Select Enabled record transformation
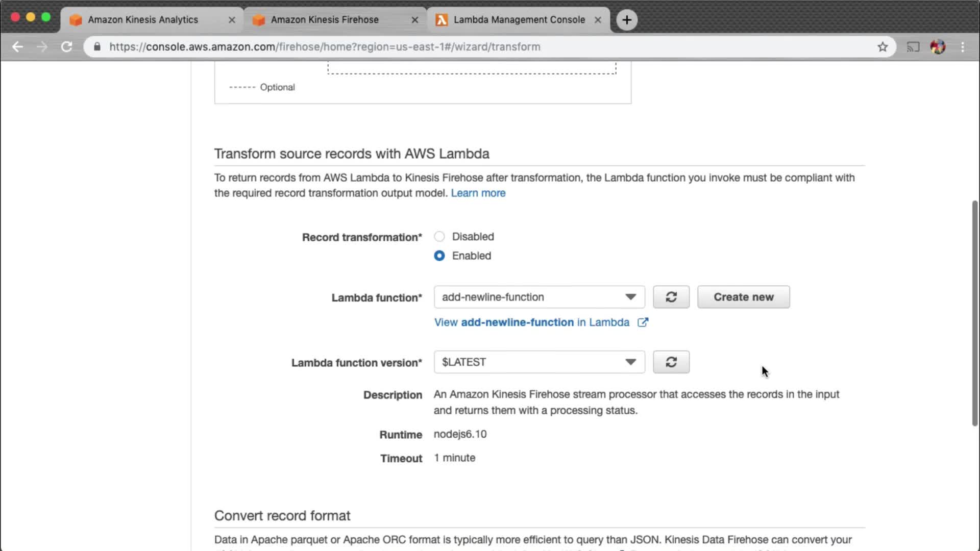The height and width of the screenshot is (551, 980). [x=439, y=256]
